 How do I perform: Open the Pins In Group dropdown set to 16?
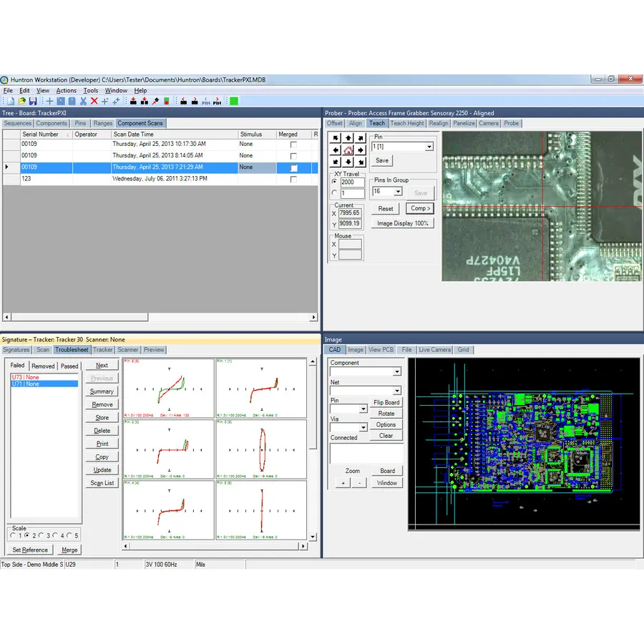pos(397,191)
